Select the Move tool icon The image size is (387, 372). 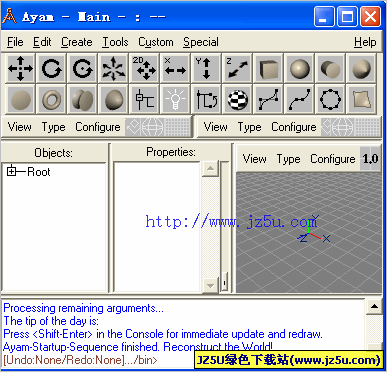tap(20, 68)
